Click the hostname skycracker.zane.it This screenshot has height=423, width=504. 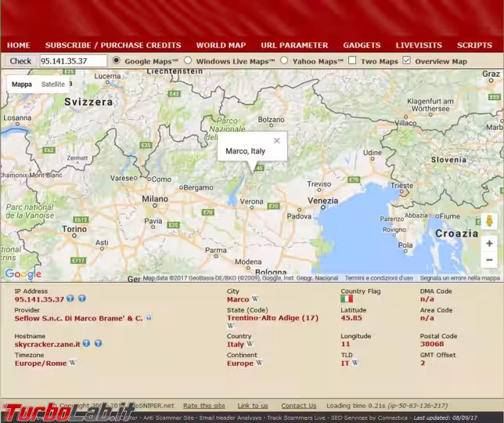coord(47,344)
